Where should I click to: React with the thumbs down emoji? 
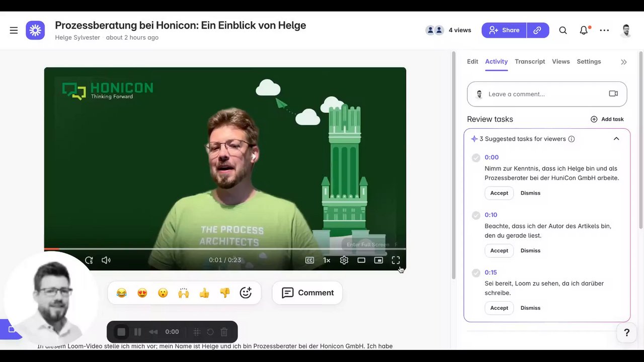[x=225, y=293]
